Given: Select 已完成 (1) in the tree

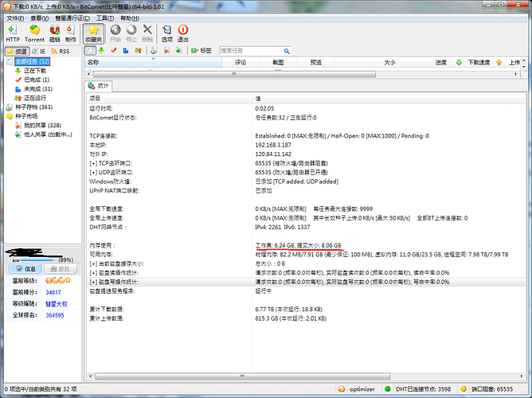Looking at the screenshot, I should (x=37, y=80).
